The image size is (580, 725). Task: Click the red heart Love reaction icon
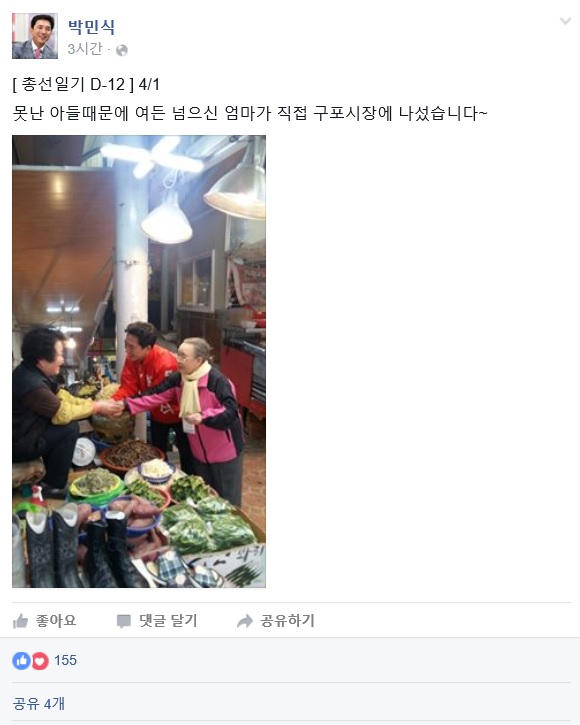(40, 661)
